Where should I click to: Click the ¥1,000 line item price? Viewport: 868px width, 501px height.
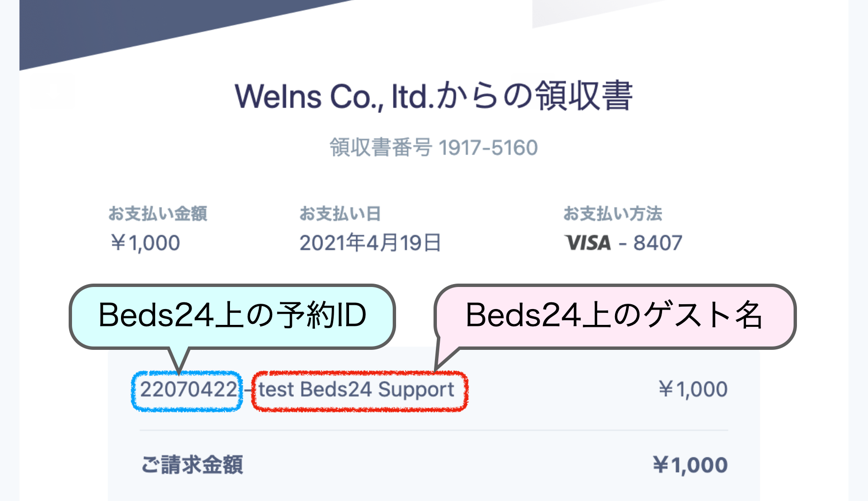pos(693,389)
